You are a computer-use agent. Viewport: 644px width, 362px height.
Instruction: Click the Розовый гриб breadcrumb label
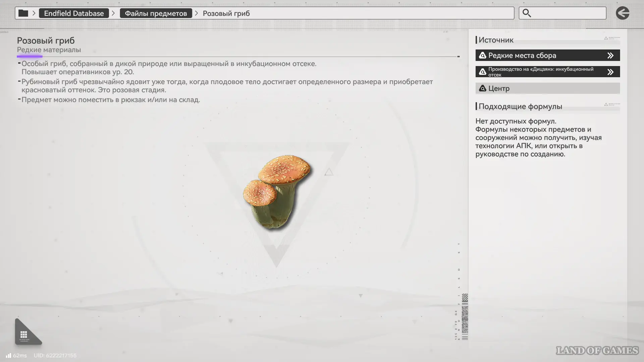226,13
